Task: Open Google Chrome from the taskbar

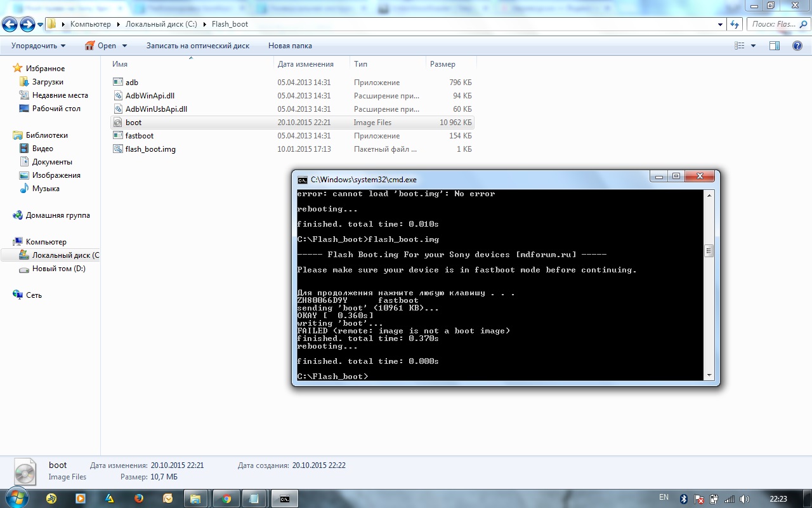Action: (226, 498)
